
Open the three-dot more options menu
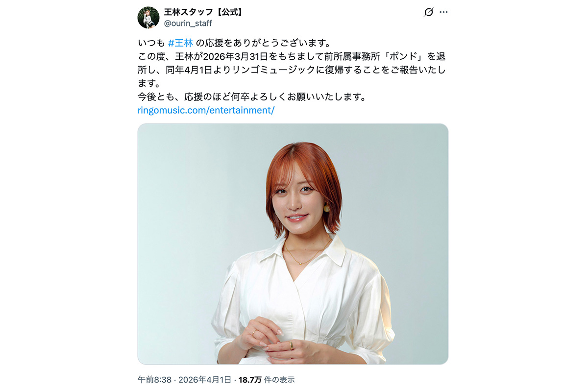[x=444, y=12]
